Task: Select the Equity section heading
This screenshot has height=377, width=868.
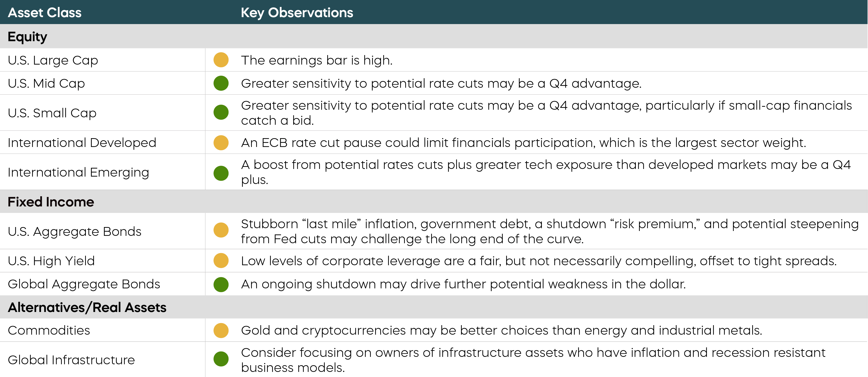Action: (x=27, y=36)
